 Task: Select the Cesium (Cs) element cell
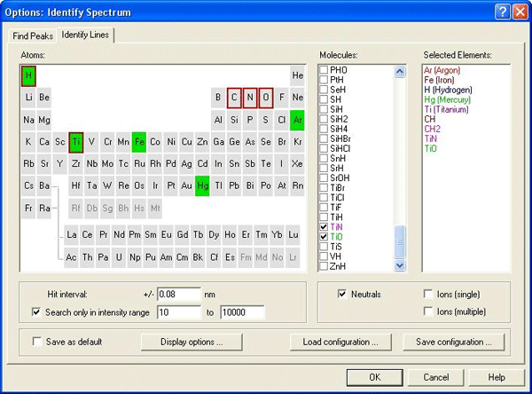(28, 185)
